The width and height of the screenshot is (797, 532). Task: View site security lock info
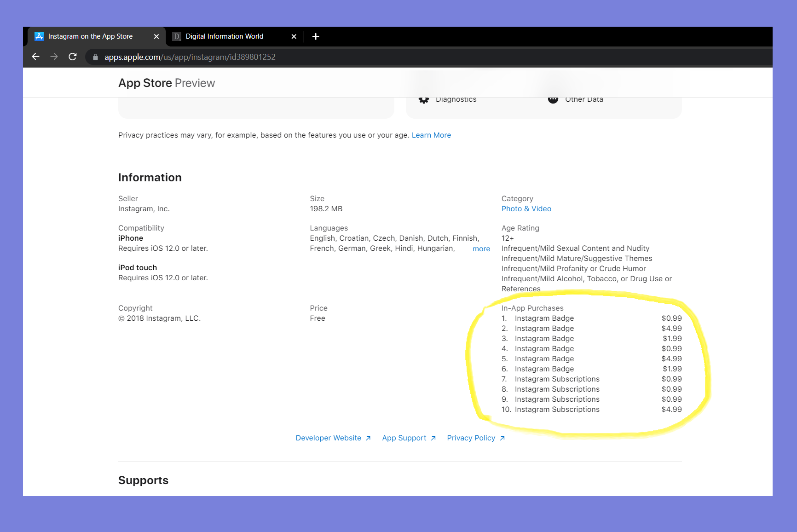point(95,57)
